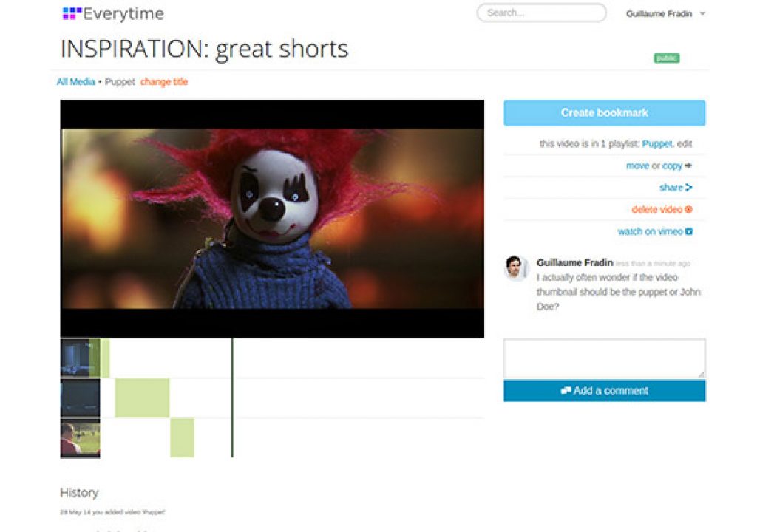The image size is (757, 532).
Task: Click the green public badge
Action: click(666, 58)
